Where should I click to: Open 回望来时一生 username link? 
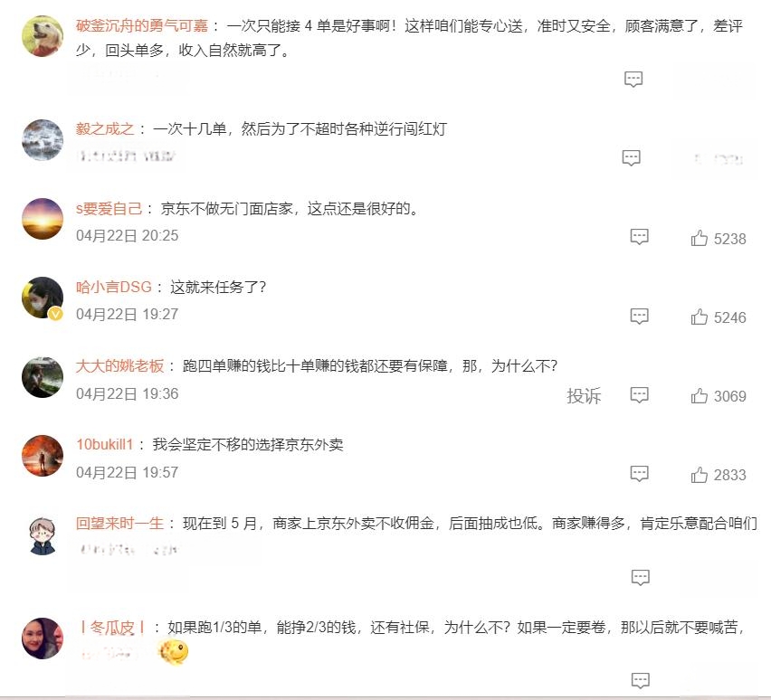[x=119, y=523]
